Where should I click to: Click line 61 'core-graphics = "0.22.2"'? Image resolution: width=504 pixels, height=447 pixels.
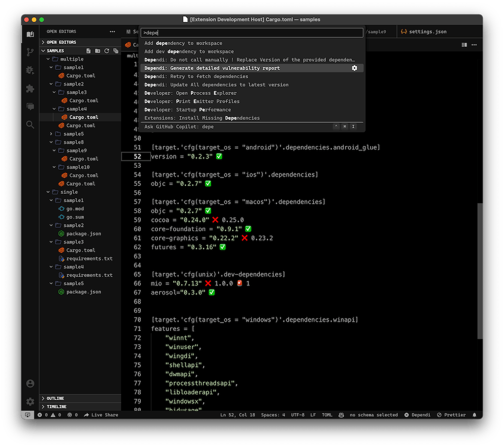(194, 238)
